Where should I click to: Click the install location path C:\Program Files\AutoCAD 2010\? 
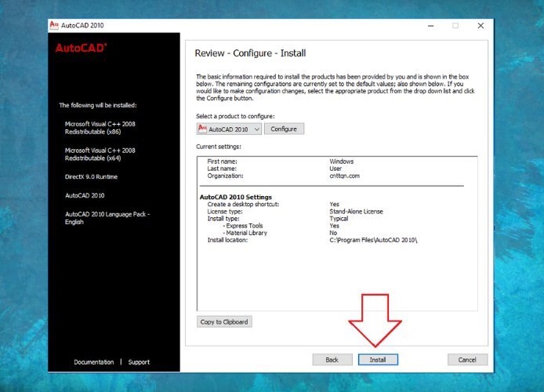tap(373, 240)
